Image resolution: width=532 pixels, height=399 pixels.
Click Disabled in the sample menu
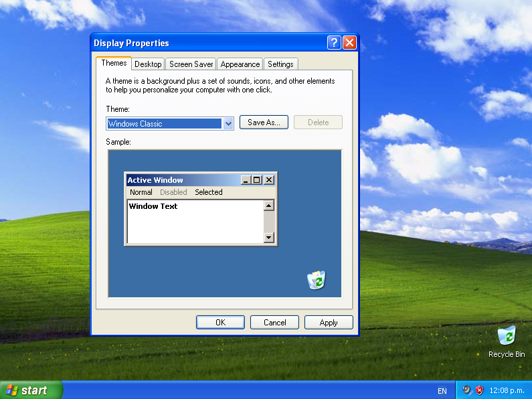(173, 192)
